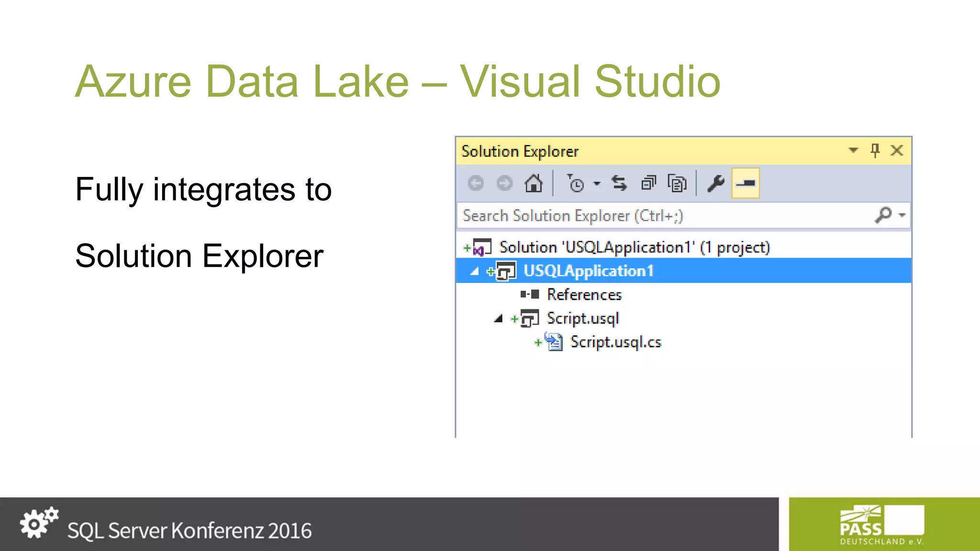Click the Back navigation arrow in Solution Explorer
Viewport: 980px width, 551px height.
pos(476,183)
